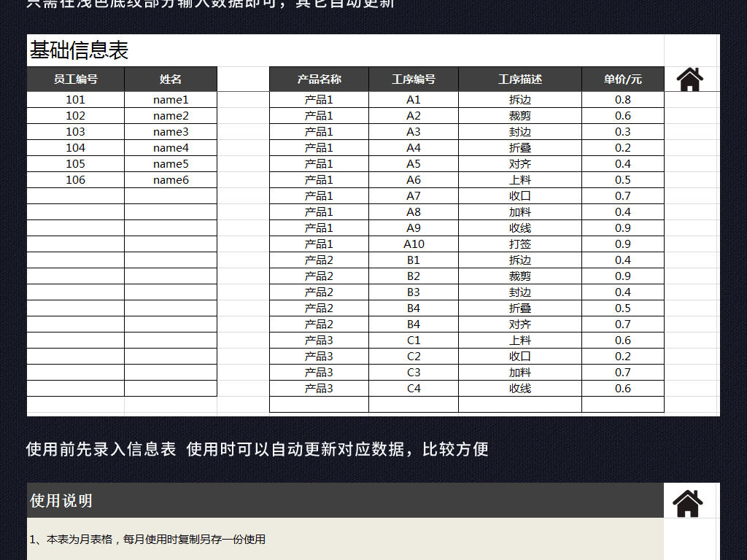
Task: Select the name2 cell
Action: [171, 116]
